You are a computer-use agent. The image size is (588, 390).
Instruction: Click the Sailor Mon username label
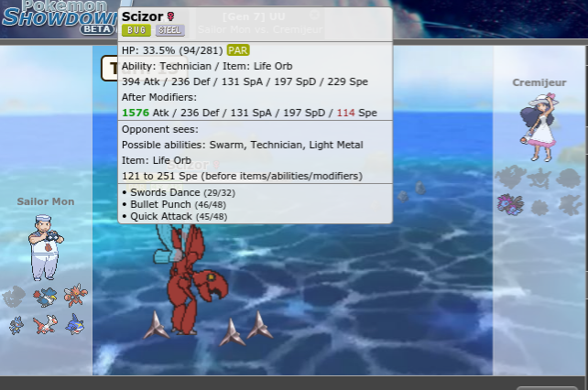tap(46, 201)
